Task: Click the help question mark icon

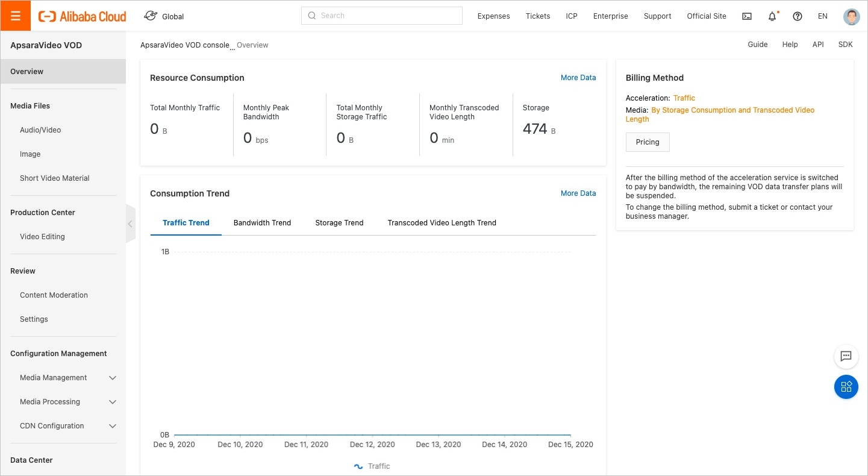Action: click(x=798, y=16)
